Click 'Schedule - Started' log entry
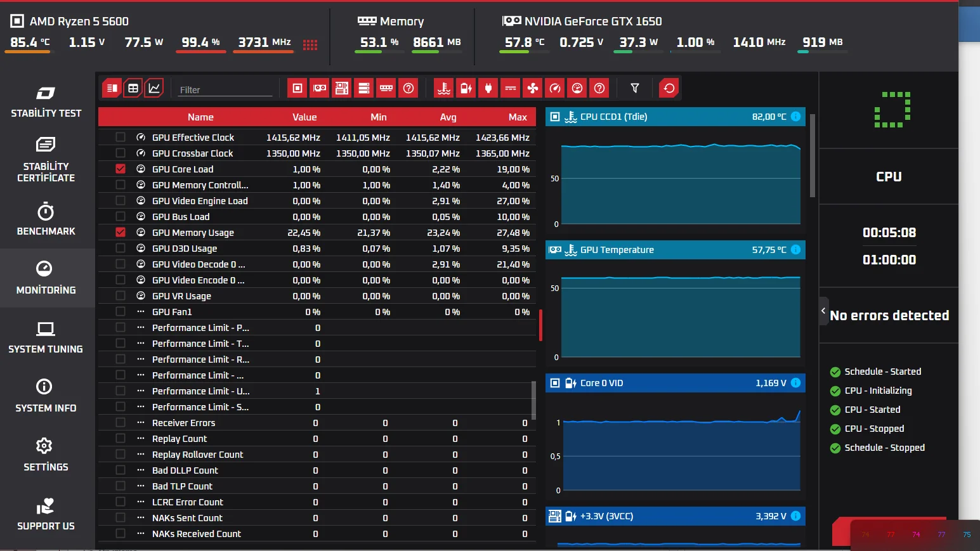980x551 pixels. pos(882,372)
